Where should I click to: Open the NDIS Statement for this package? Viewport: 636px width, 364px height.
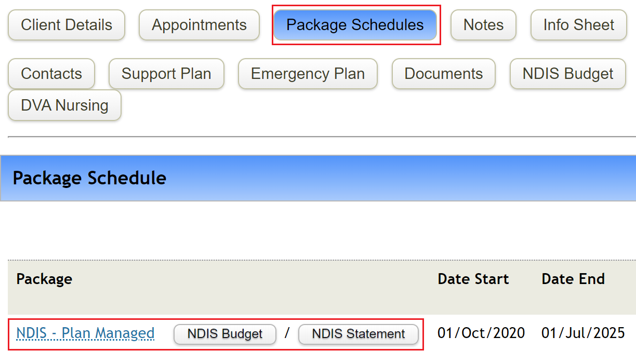tap(358, 334)
